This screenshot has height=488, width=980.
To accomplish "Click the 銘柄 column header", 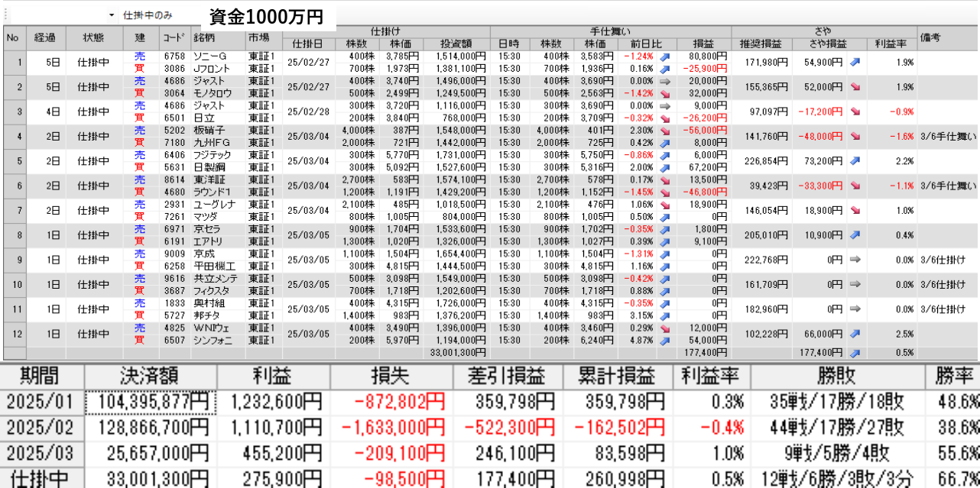I will coord(203,37).
